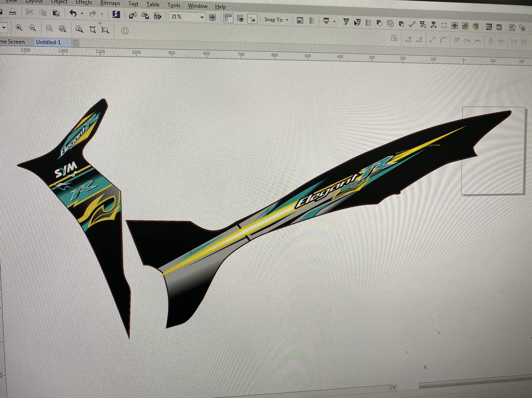This screenshot has width=532, height=398.
Task: Click the Redo arrow icon
Action: (93, 14)
